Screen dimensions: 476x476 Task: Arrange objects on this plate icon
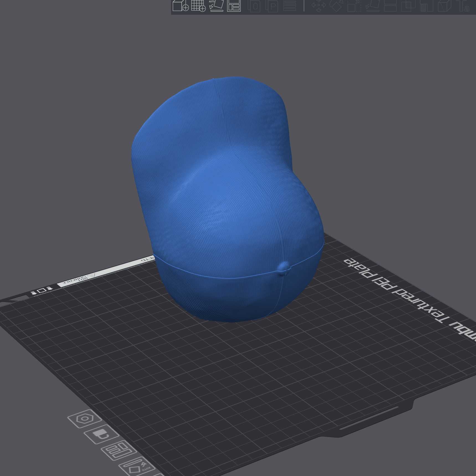[119, 451]
